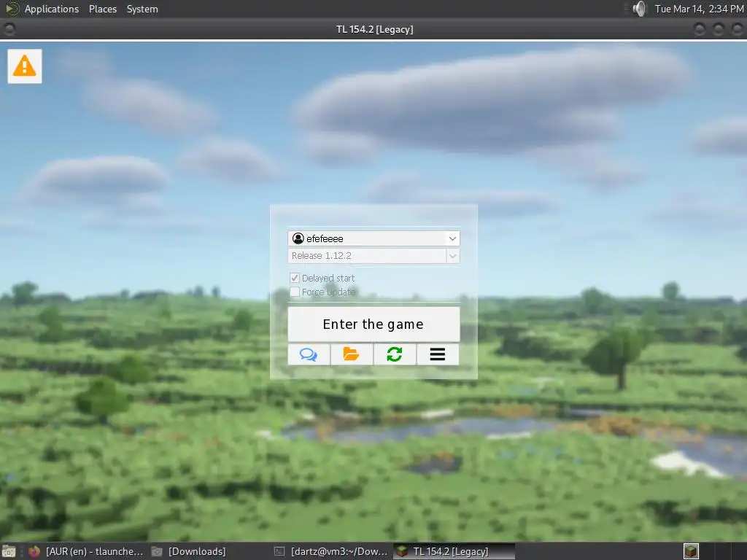Screen dimensions: 747x560
Task: Open the Applications menu
Action: pos(52,9)
